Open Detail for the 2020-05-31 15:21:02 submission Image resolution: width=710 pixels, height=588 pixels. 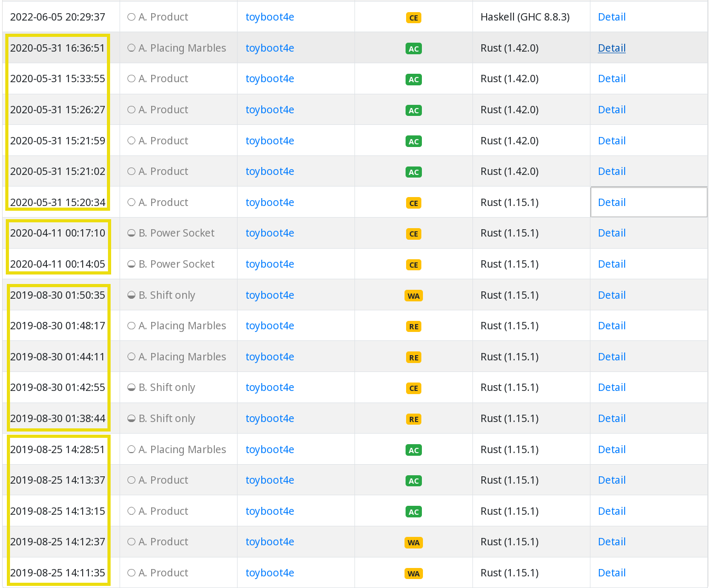tap(612, 171)
